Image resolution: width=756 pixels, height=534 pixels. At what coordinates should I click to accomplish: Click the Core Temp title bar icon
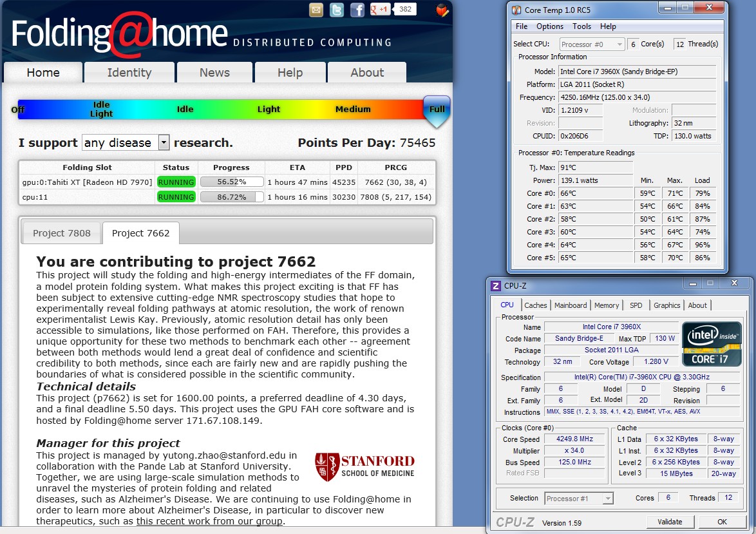[x=516, y=10]
